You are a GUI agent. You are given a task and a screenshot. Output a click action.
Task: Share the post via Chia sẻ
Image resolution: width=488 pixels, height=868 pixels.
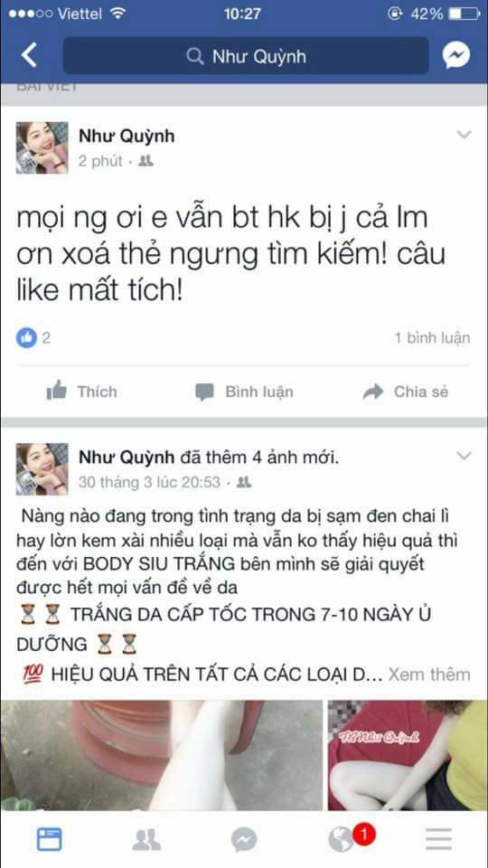tap(406, 392)
